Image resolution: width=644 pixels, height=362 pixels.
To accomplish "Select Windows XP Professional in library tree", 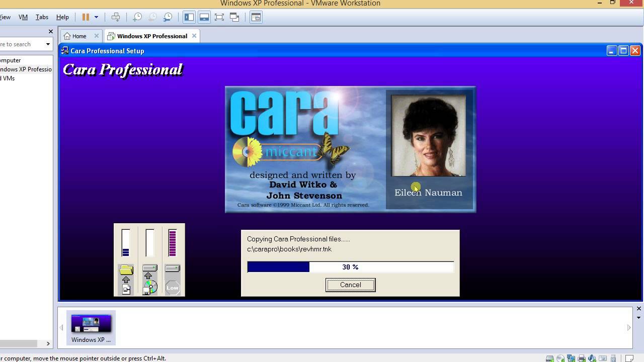I will [26, 69].
